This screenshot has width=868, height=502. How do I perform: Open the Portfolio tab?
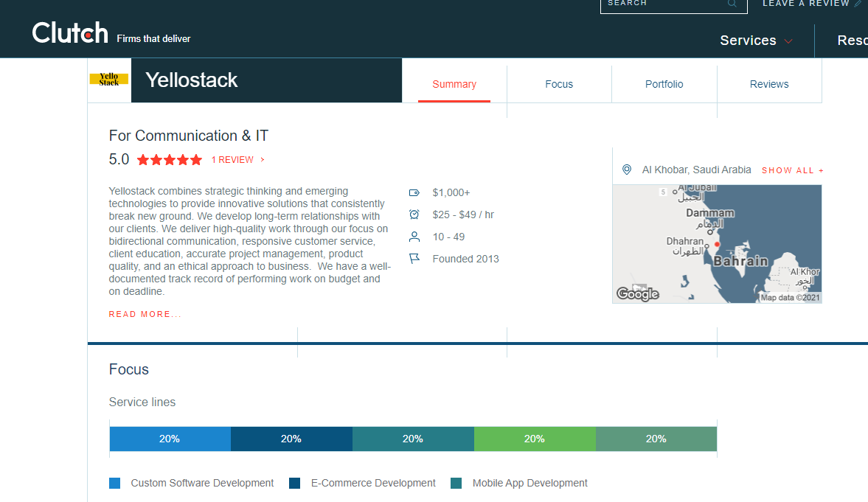point(664,84)
